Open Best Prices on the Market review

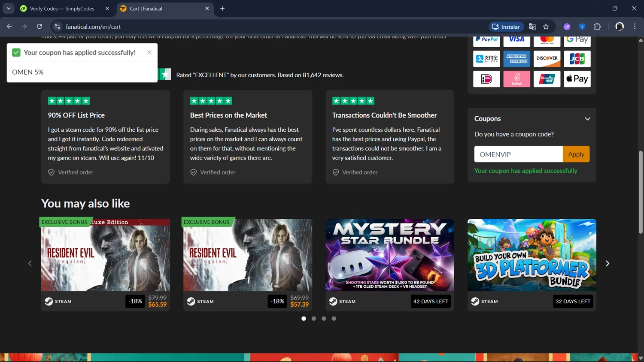pyautogui.click(x=248, y=137)
